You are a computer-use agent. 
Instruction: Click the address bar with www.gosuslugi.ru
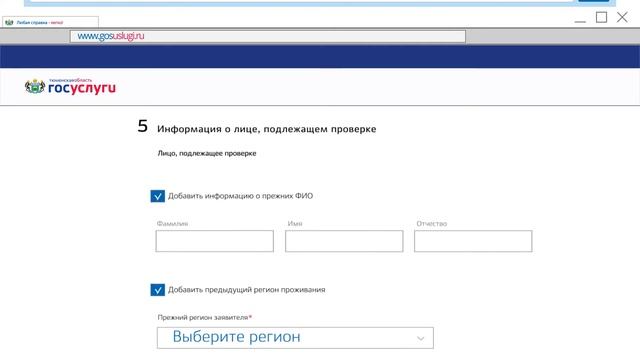[x=268, y=36]
